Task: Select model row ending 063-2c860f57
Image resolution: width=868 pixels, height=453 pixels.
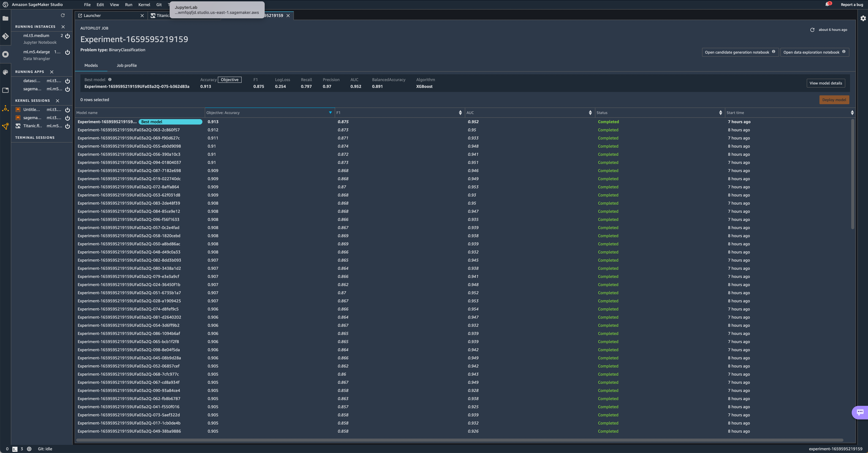Action: [x=129, y=130]
